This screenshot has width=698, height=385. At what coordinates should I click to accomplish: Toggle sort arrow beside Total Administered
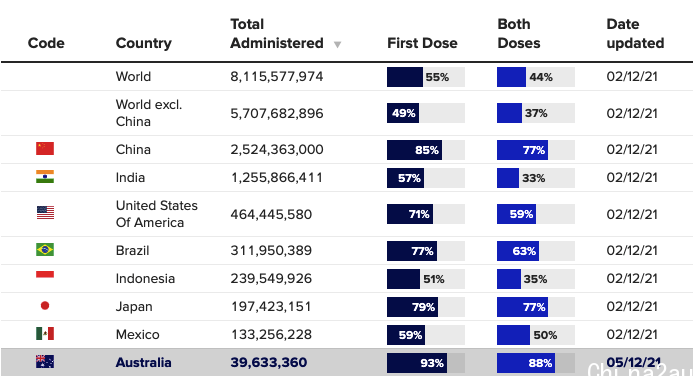point(337,45)
